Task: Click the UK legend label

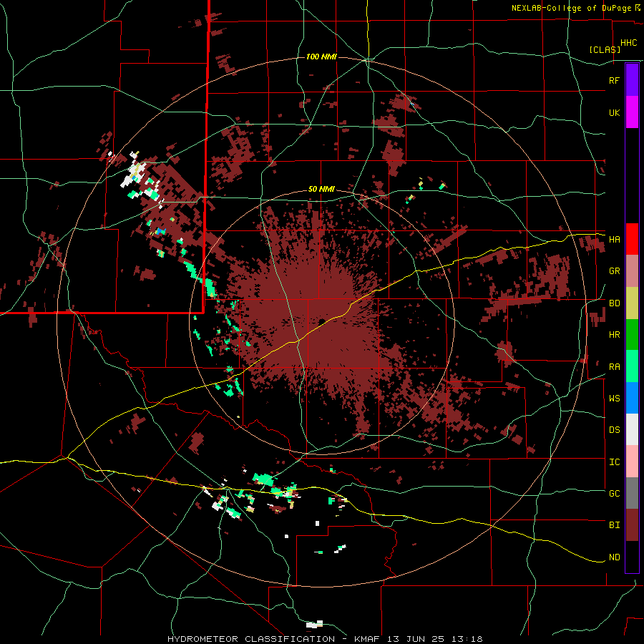Action: pyautogui.click(x=614, y=112)
